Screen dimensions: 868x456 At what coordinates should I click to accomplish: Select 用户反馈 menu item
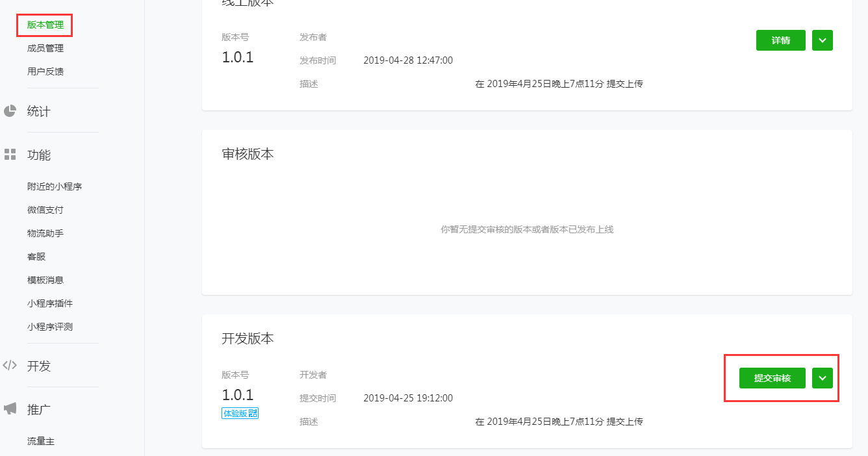[45, 71]
